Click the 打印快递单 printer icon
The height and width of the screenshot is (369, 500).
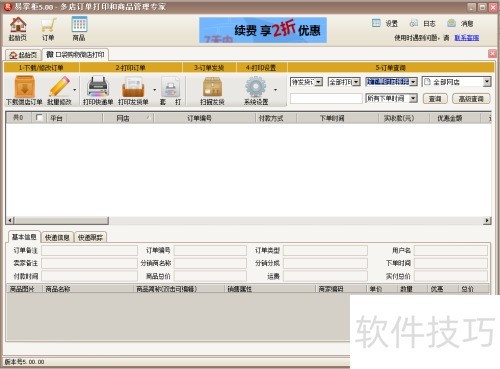click(x=98, y=87)
